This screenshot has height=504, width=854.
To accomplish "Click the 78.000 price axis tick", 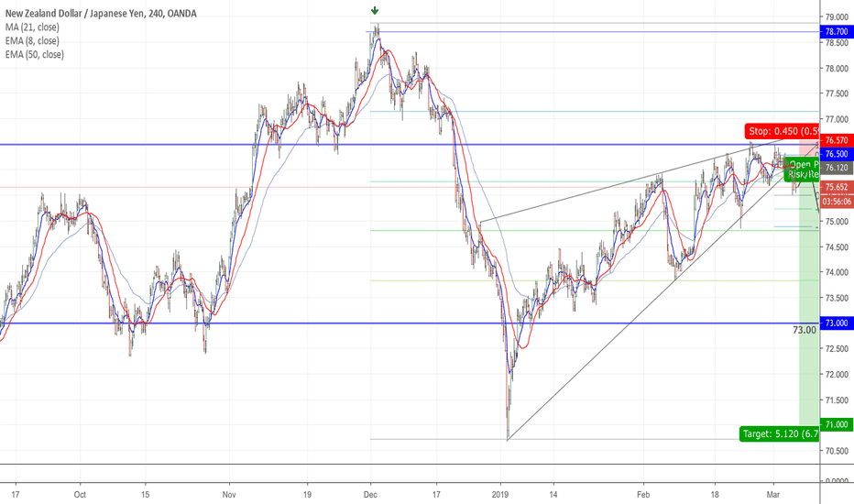I will coord(837,69).
